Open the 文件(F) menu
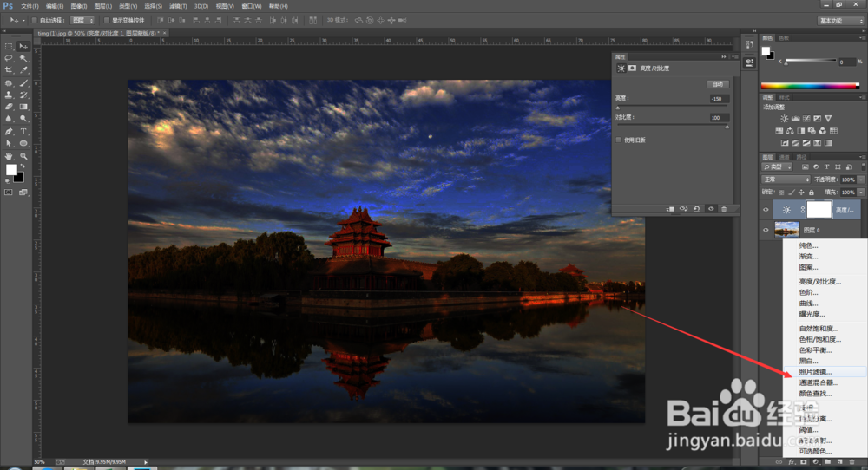This screenshot has height=470, width=868. tap(30, 6)
